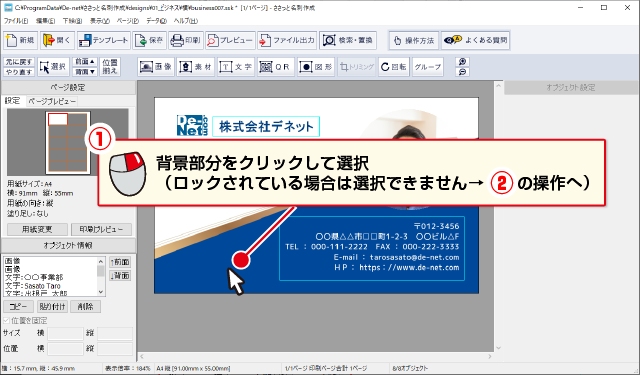
Task: Switch to ページプレビュー tab
Action: (52, 101)
